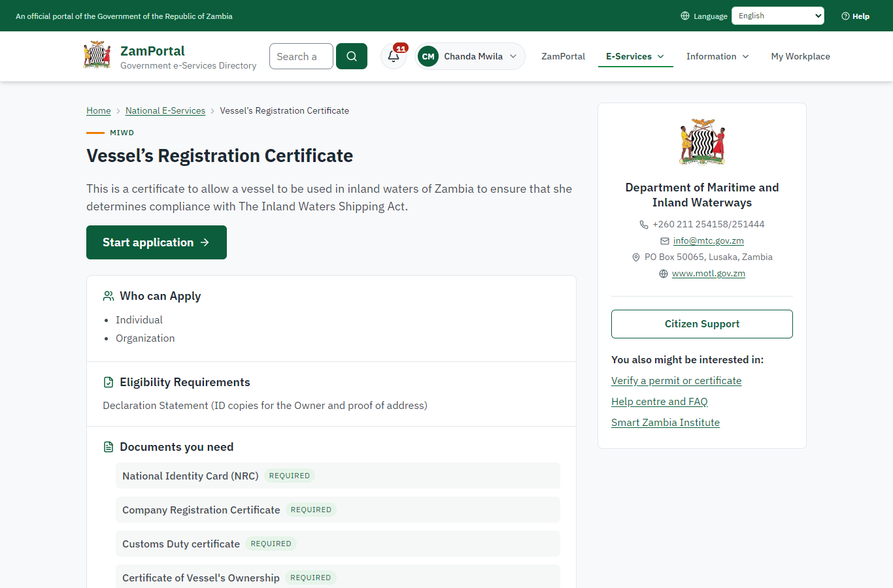The image size is (893, 588).
Task: Click the Help link in the top bar
Action: coord(856,16)
